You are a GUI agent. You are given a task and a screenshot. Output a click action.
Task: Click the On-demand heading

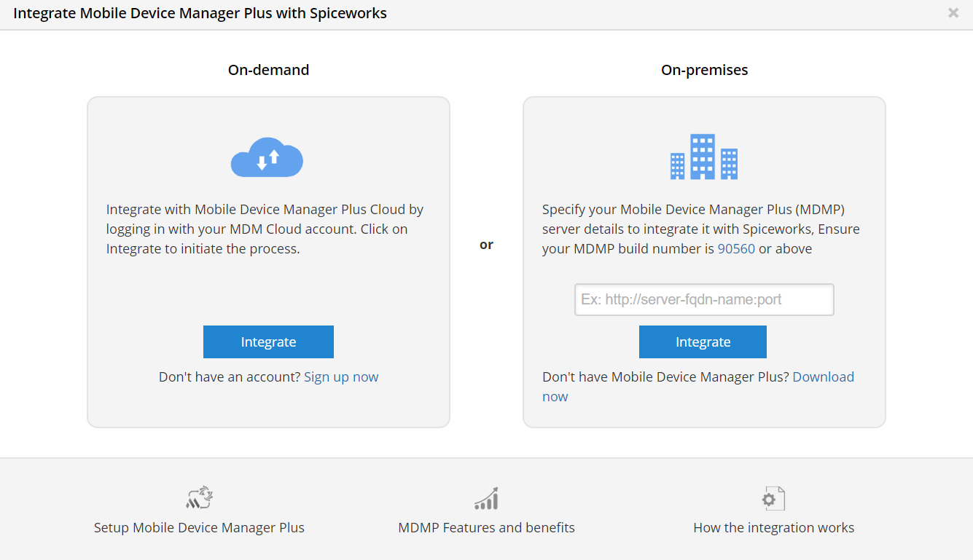(268, 70)
